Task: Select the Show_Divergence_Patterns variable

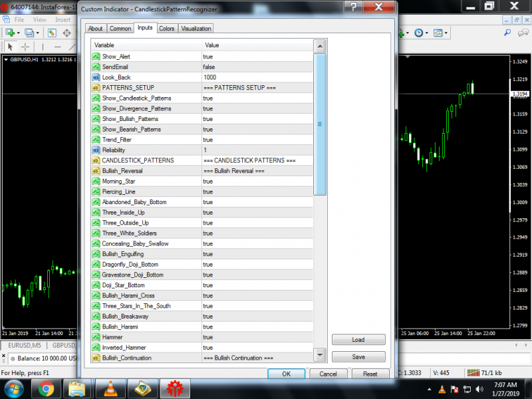Action: (137, 108)
